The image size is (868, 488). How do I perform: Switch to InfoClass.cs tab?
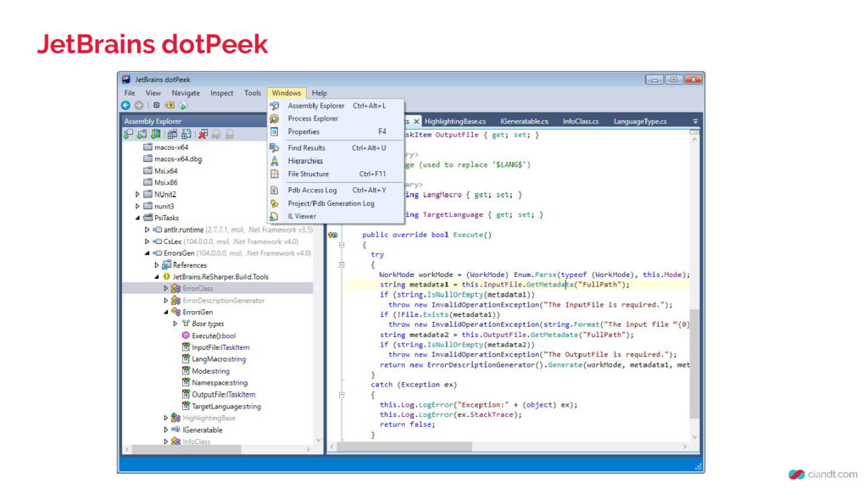tap(581, 121)
